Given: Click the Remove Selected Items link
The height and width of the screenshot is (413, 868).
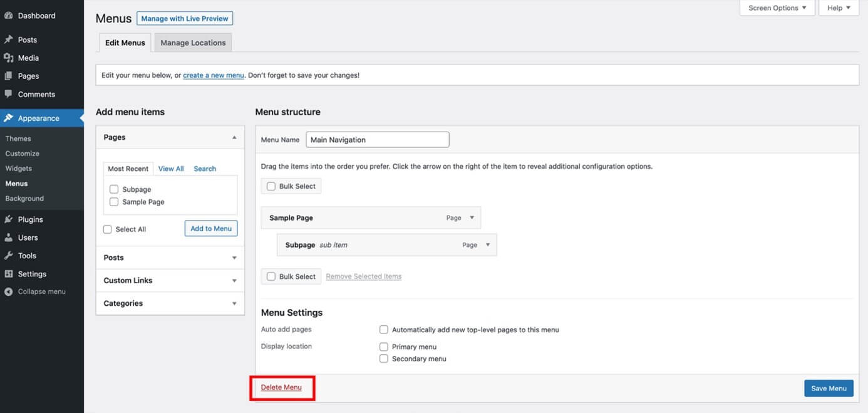Looking at the screenshot, I should pyautogui.click(x=364, y=276).
